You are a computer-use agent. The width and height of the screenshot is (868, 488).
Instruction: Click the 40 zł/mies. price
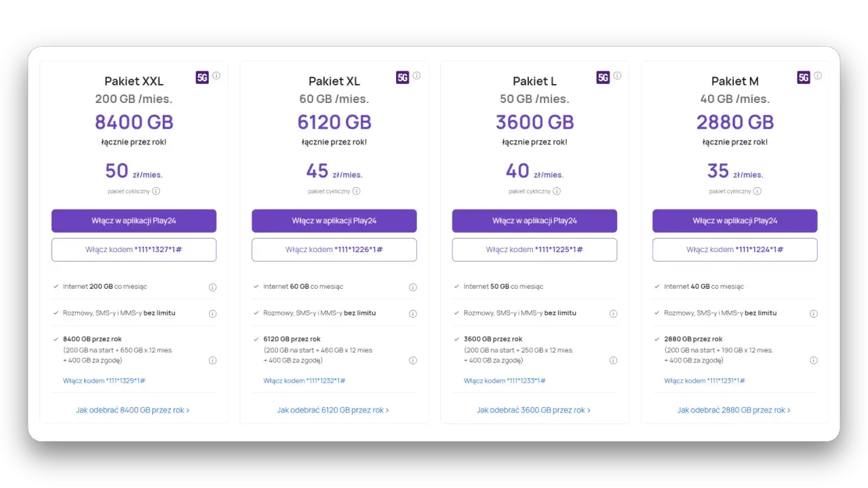coord(534,171)
